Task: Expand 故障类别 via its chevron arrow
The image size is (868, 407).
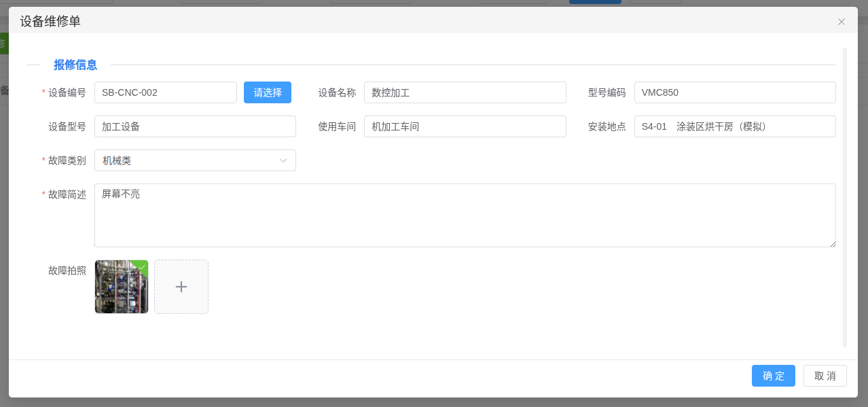Action: 283,160
